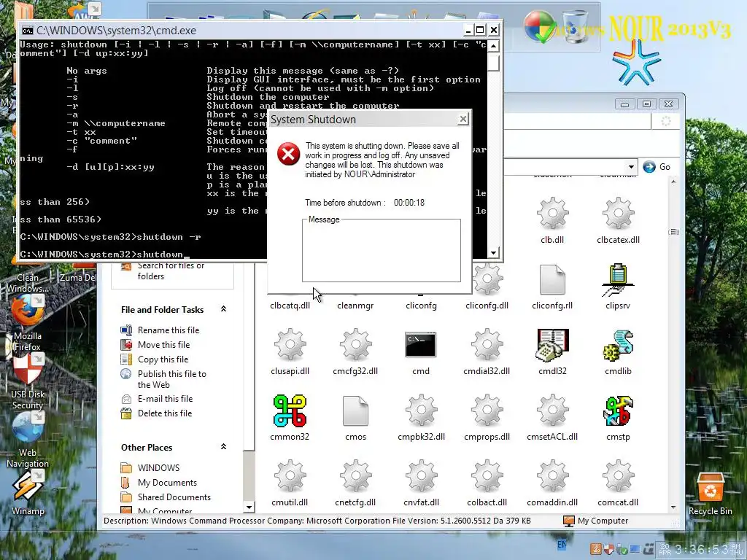Click Explorer file list scroll down arrow

coord(673,507)
